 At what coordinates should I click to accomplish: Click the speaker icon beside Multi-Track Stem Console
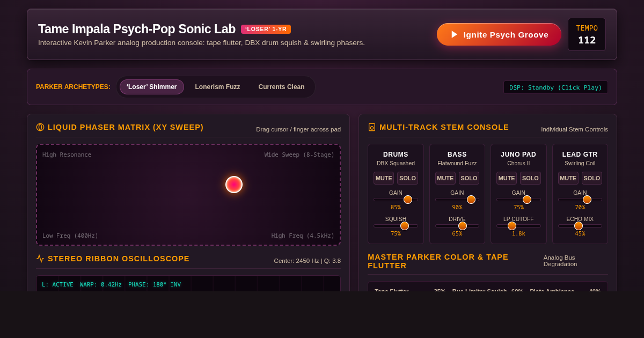pyautogui.click(x=372, y=127)
